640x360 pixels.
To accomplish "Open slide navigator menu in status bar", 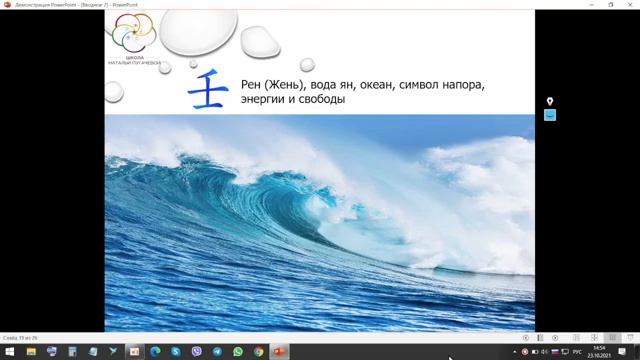I will [540, 338].
